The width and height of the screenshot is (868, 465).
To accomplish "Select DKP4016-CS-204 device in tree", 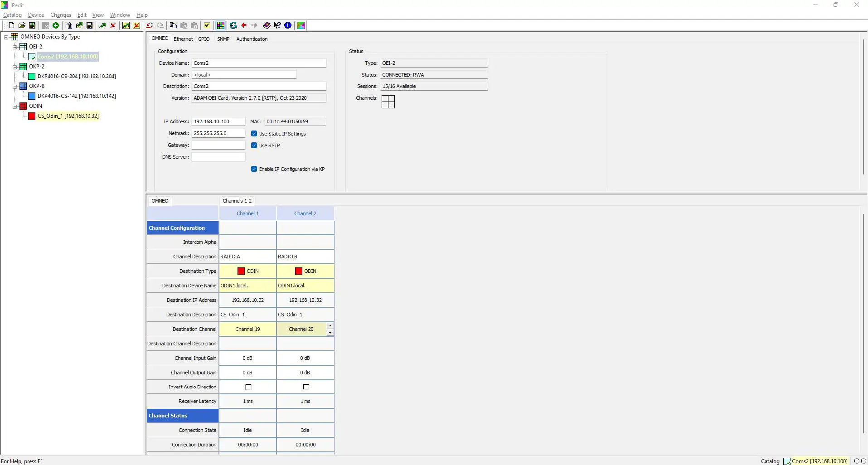I will (x=76, y=76).
